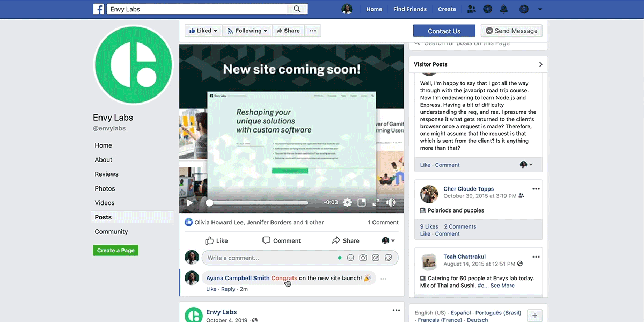644x322 pixels.
Task: Click the Facebook logo icon
Action: pos(98,9)
